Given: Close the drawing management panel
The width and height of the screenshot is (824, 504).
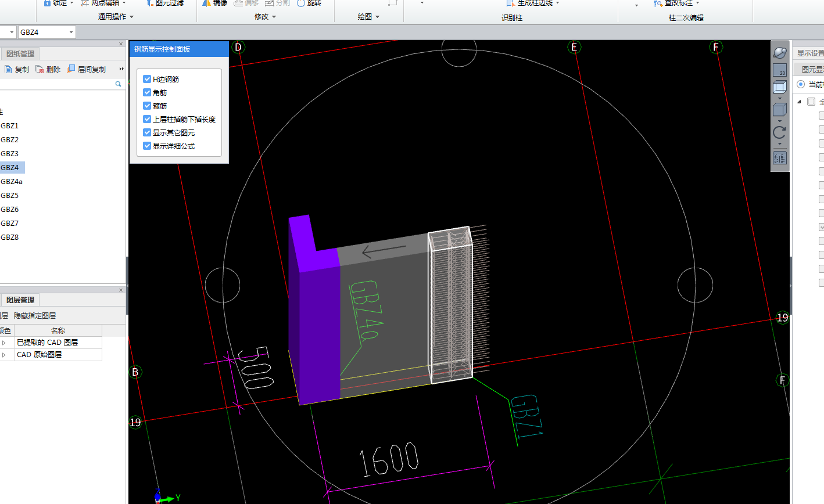Looking at the screenshot, I should 121,44.
